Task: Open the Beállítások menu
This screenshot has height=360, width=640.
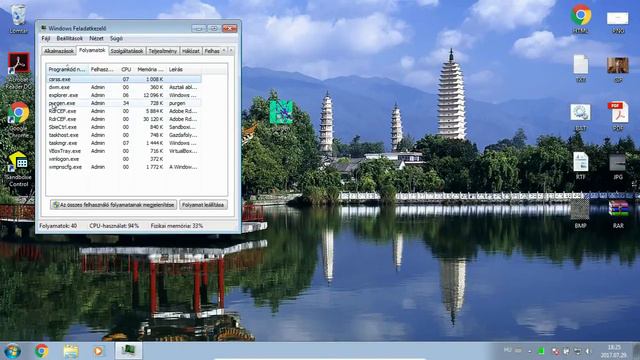Action: [x=69, y=38]
